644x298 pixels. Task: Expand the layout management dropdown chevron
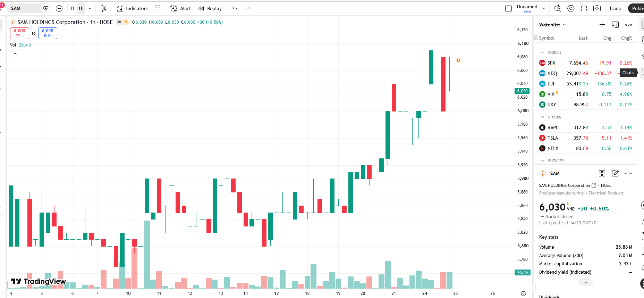pos(544,8)
